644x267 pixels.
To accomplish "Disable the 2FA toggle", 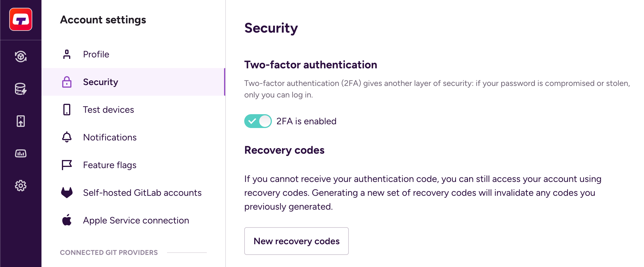I will tap(258, 121).
